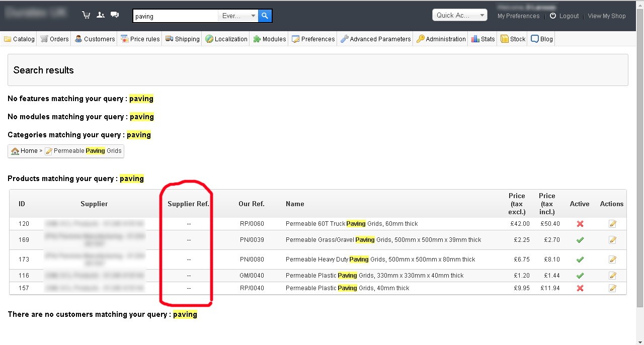
Task: Open the View My Shop link
Action: pyautogui.click(x=607, y=16)
